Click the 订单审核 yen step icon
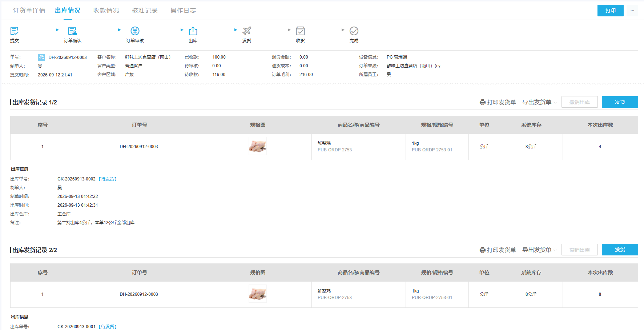The image size is (644, 330). click(x=135, y=31)
